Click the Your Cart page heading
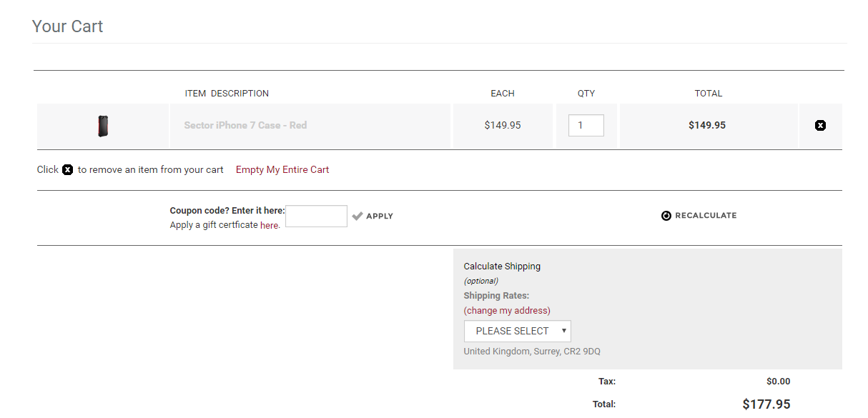The image size is (868, 418). pyautogui.click(x=68, y=26)
